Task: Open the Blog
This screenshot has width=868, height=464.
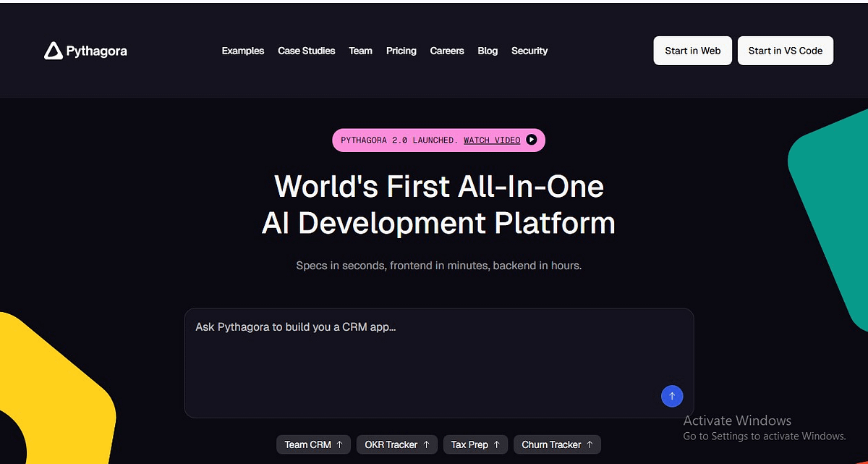Action: 488,51
